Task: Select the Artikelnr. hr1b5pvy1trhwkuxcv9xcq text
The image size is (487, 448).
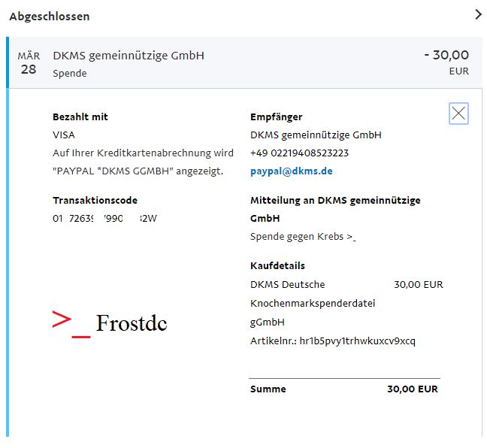Action: pyautogui.click(x=333, y=341)
